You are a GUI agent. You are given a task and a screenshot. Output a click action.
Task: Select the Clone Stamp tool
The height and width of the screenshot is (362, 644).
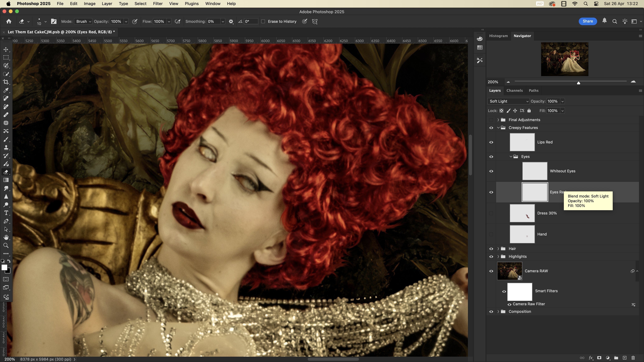pyautogui.click(x=6, y=147)
